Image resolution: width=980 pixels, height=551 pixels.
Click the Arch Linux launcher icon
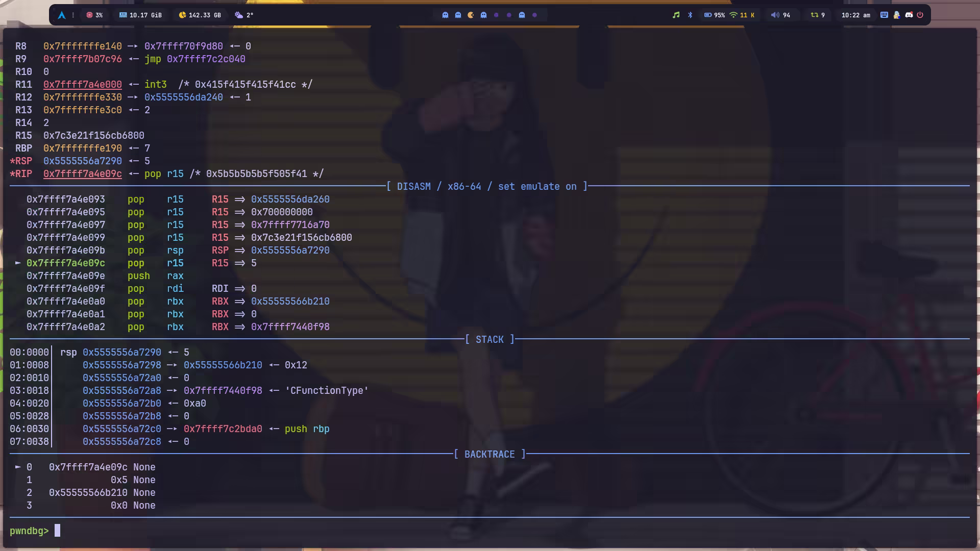[x=62, y=15]
